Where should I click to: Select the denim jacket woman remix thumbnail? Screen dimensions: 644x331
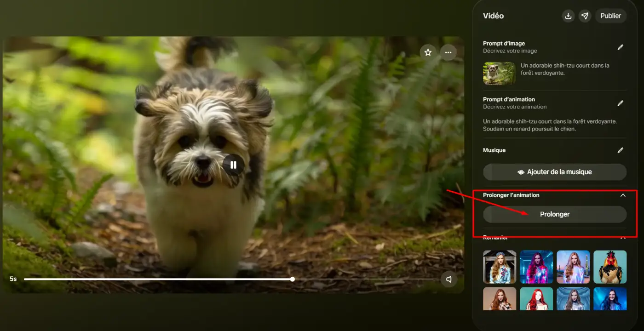point(500,267)
